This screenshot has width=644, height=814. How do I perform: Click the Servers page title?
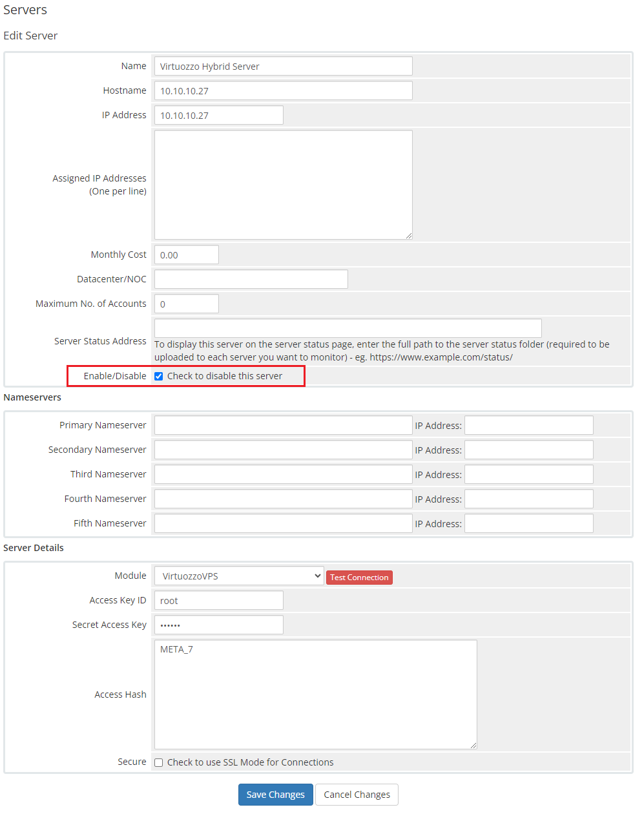(25, 10)
